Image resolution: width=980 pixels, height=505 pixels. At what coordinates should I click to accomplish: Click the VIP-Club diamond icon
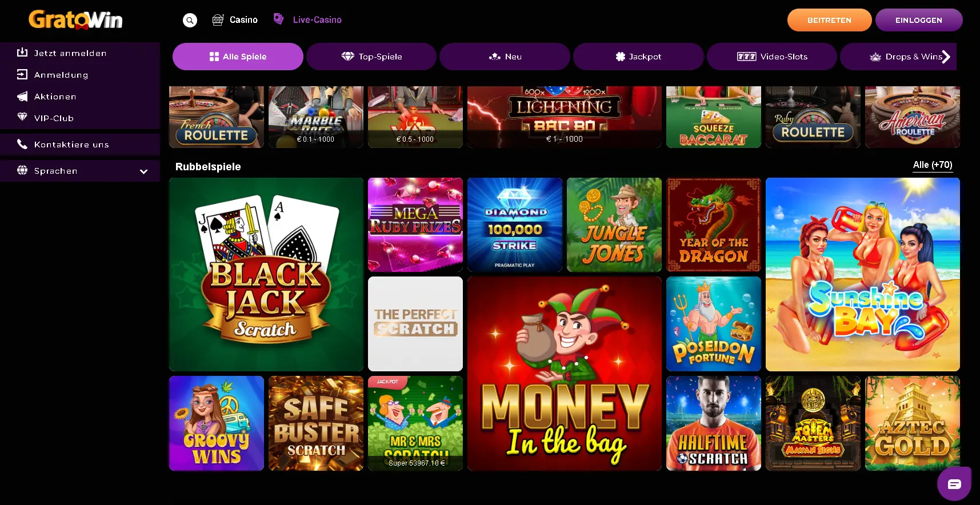tap(22, 117)
